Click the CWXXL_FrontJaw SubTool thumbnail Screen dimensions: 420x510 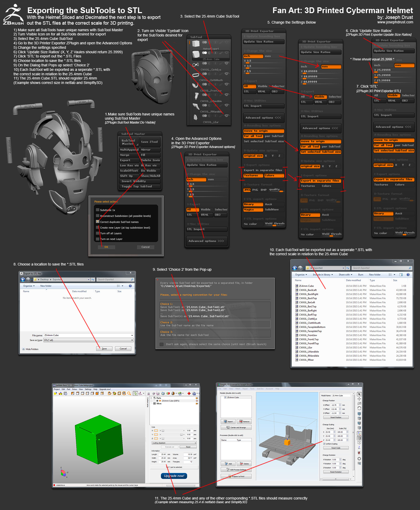pyautogui.click(x=195, y=86)
